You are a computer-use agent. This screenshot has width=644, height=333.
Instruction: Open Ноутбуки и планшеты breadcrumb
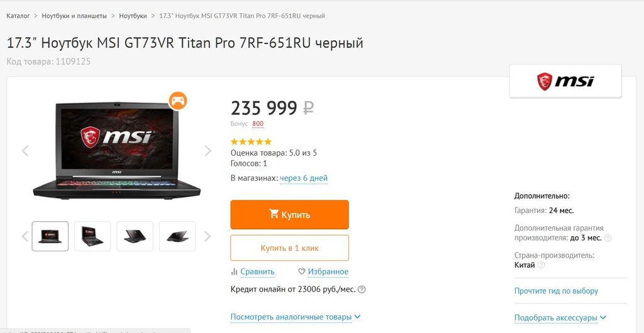pyautogui.click(x=74, y=16)
